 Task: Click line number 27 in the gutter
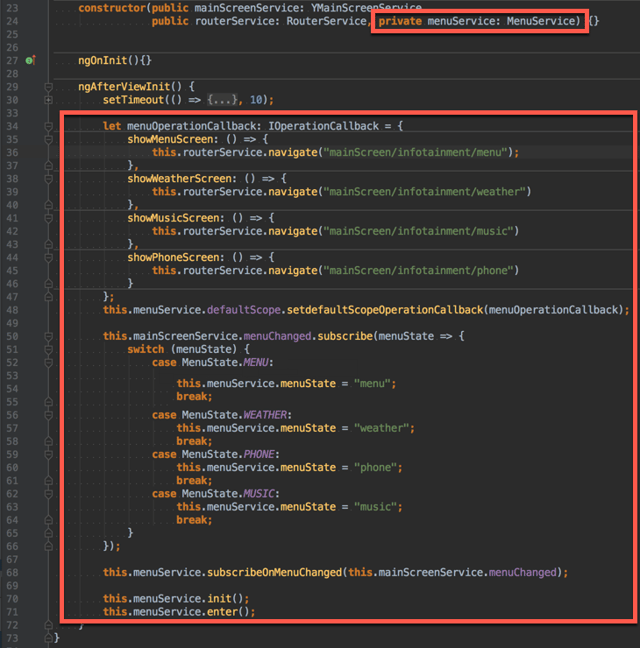12,60
